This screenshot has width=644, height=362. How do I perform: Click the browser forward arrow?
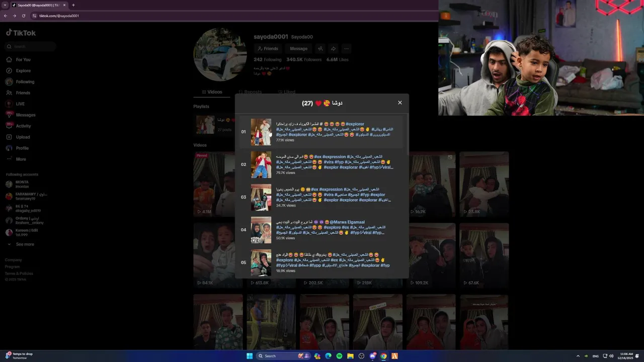[14, 16]
